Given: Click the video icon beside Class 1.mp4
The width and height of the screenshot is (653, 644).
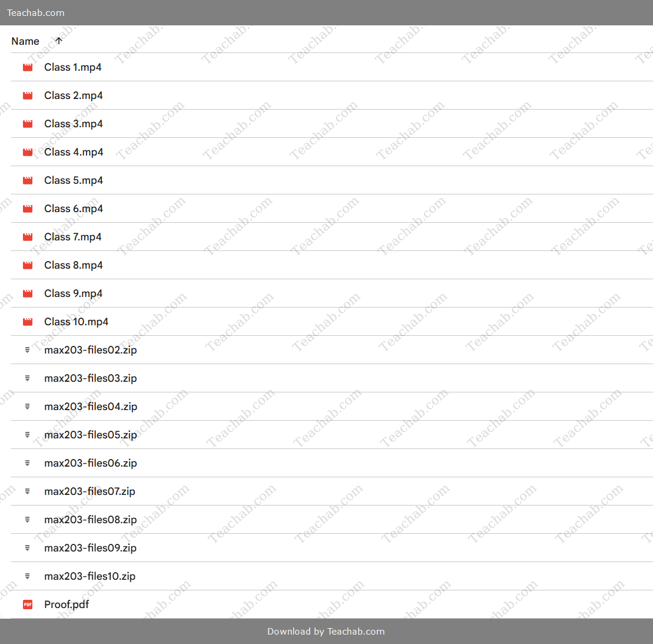Looking at the screenshot, I should click(28, 67).
